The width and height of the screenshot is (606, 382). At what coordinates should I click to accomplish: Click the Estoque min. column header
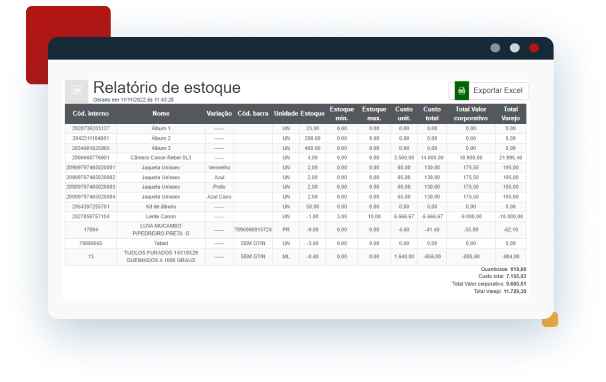342,114
